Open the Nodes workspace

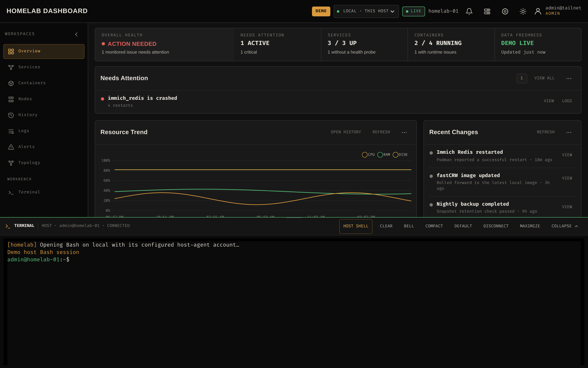[44, 99]
